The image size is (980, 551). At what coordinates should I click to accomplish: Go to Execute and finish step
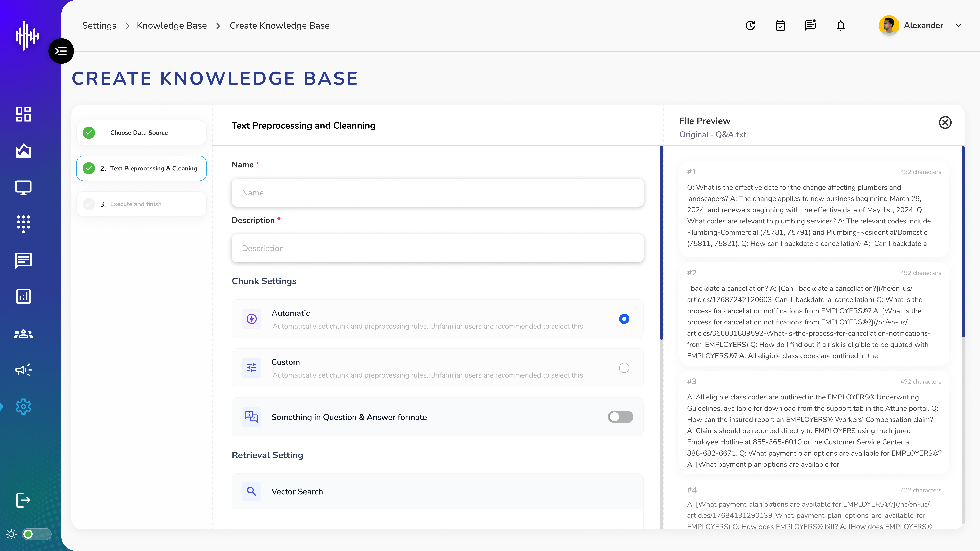(x=141, y=204)
